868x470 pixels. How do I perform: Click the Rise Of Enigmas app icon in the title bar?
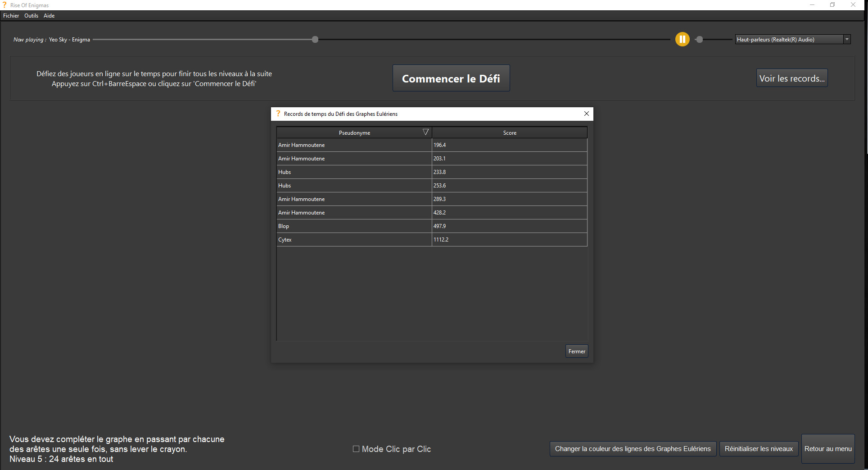[x=5, y=5]
